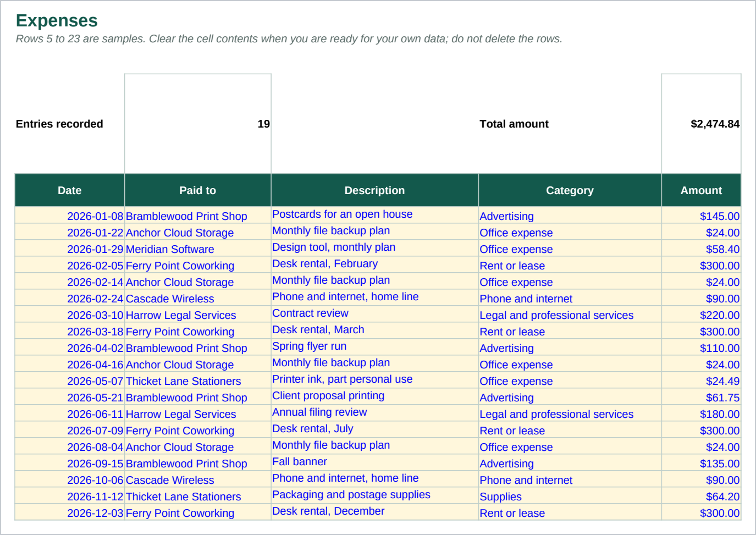756x535 pixels.
Task: Select the $110.00 amount cell
Action: coord(701,348)
